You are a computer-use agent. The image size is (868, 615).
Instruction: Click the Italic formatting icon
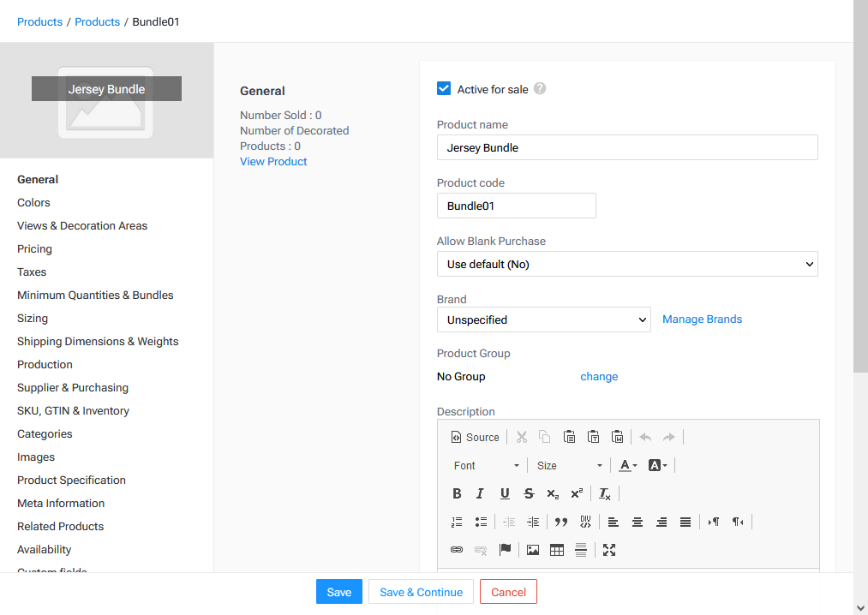[480, 493]
